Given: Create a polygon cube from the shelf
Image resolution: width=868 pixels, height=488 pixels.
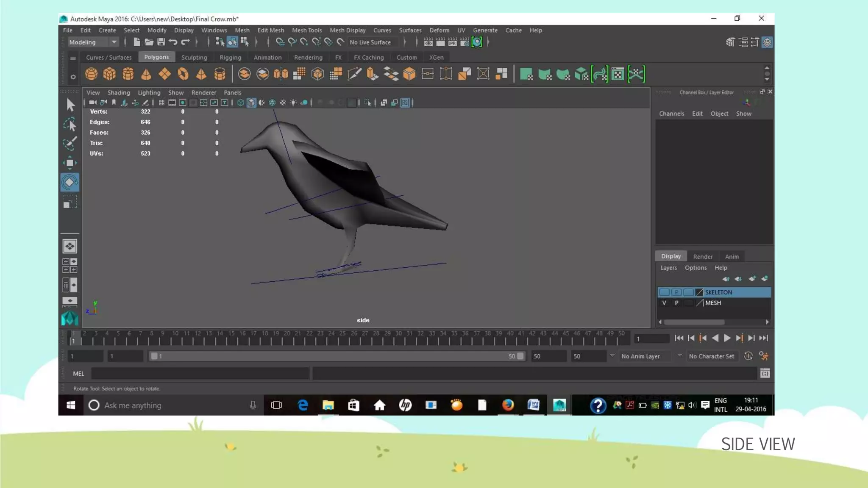Looking at the screenshot, I should point(109,74).
